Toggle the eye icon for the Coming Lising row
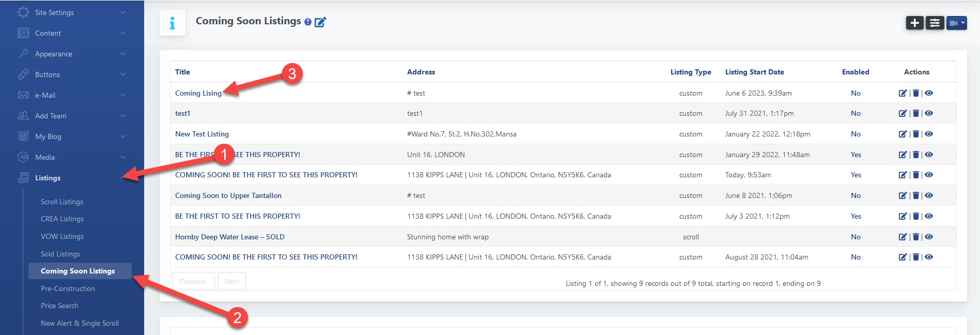Image resolution: width=980 pixels, height=335 pixels. tap(929, 93)
